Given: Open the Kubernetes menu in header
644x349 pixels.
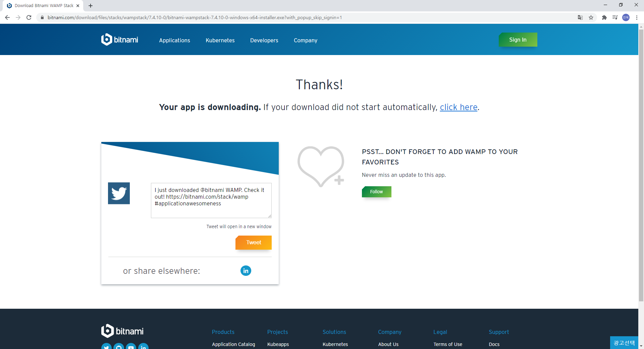Looking at the screenshot, I should 220,40.
